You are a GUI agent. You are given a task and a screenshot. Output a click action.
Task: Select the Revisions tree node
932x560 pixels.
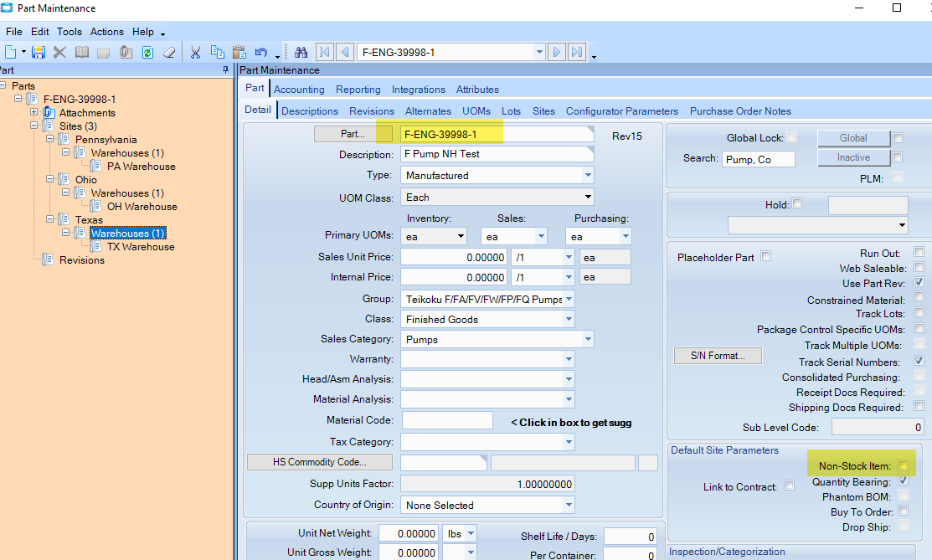click(81, 260)
